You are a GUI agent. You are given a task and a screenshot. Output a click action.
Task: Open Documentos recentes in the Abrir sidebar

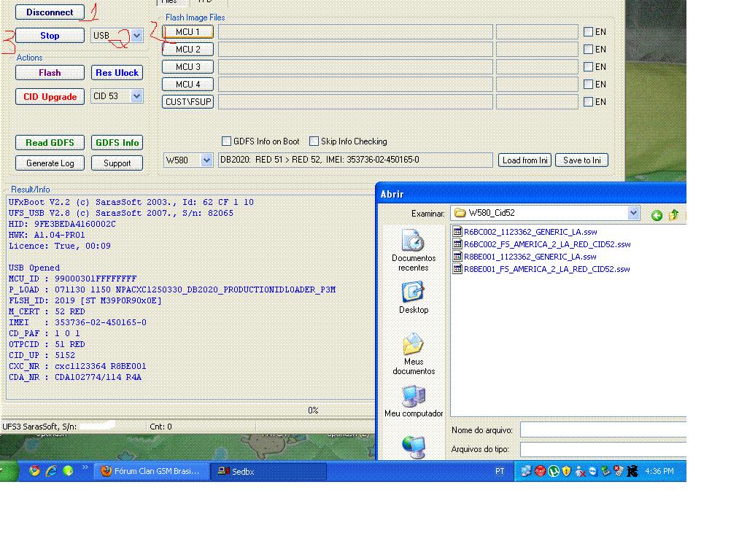[413, 250]
